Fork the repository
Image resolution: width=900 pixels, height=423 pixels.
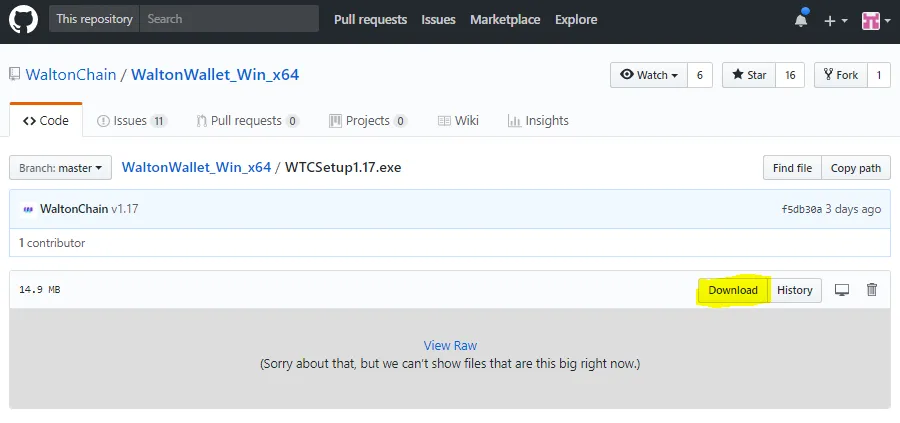[x=840, y=75]
